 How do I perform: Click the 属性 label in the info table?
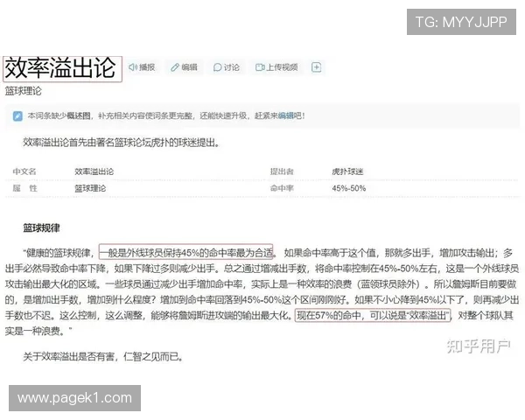pyautogui.click(x=24, y=188)
